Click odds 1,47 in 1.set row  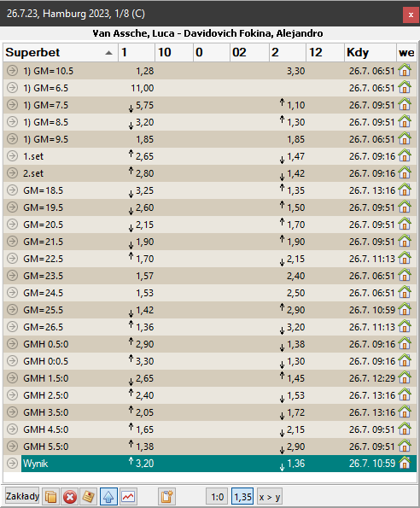click(295, 156)
